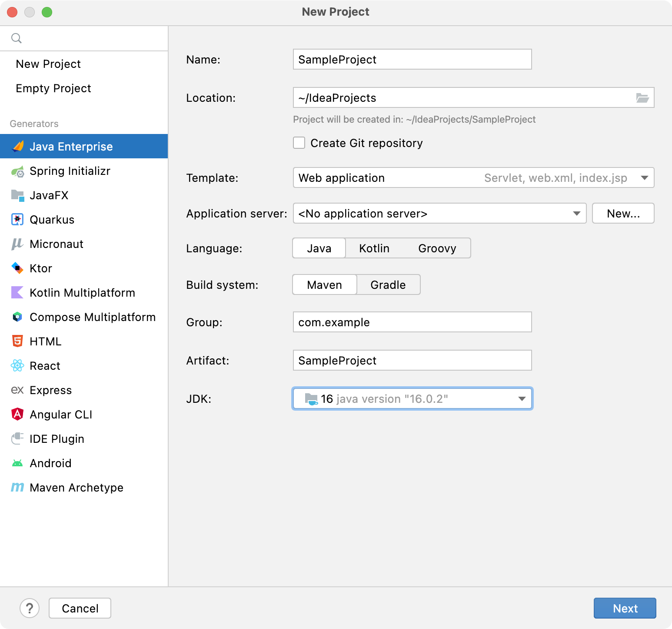This screenshot has height=629, width=672.
Task: Click the Name input field
Action: point(413,59)
